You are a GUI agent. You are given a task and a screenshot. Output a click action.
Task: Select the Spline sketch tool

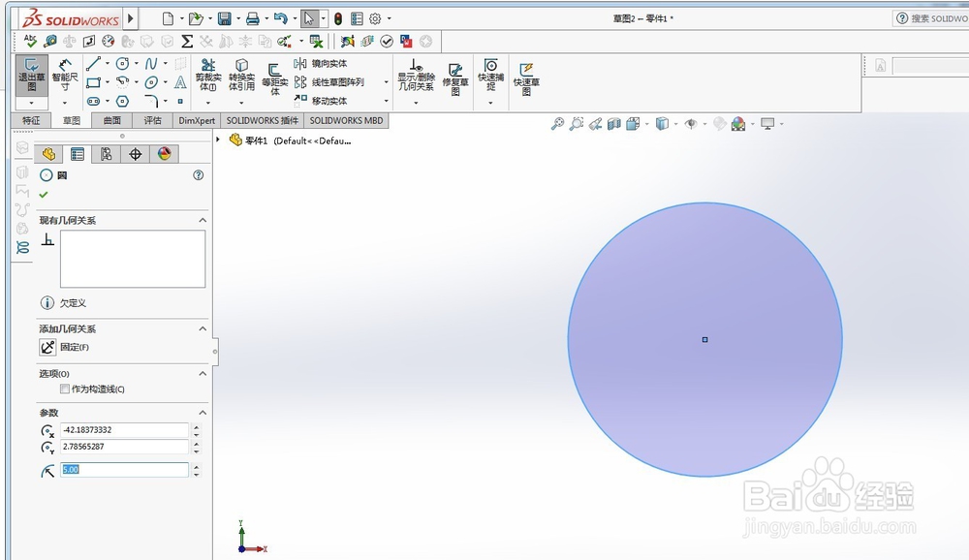[x=151, y=64]
